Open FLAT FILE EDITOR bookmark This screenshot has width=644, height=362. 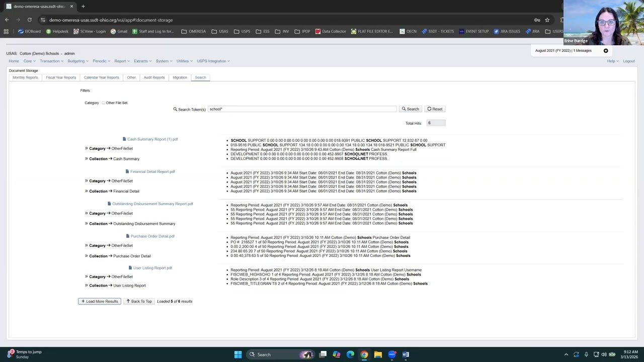[x=372, y=31]
